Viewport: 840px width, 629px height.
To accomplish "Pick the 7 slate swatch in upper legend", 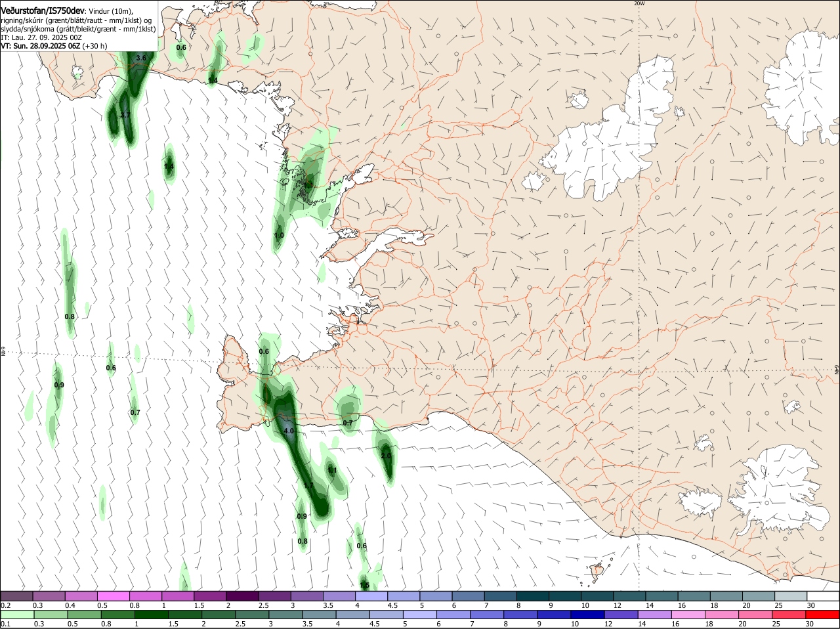I will click(x=500, y=596).
